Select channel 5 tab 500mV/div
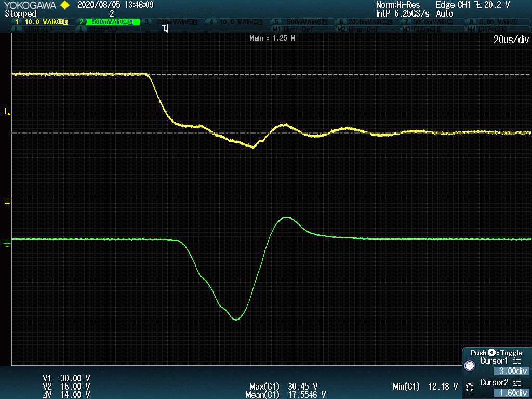The height and width of the screenshot is (399, 532). pos(302,22)
